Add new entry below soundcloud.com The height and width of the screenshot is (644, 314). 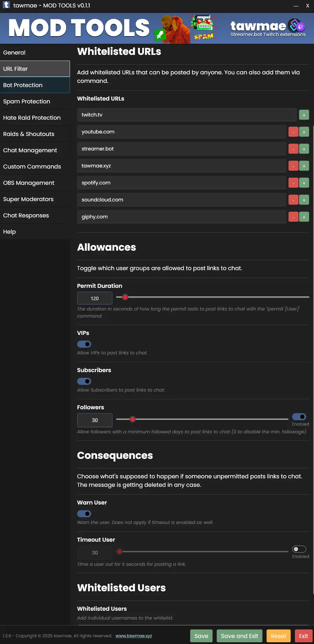pyautogui.click(x=304, y=200)
